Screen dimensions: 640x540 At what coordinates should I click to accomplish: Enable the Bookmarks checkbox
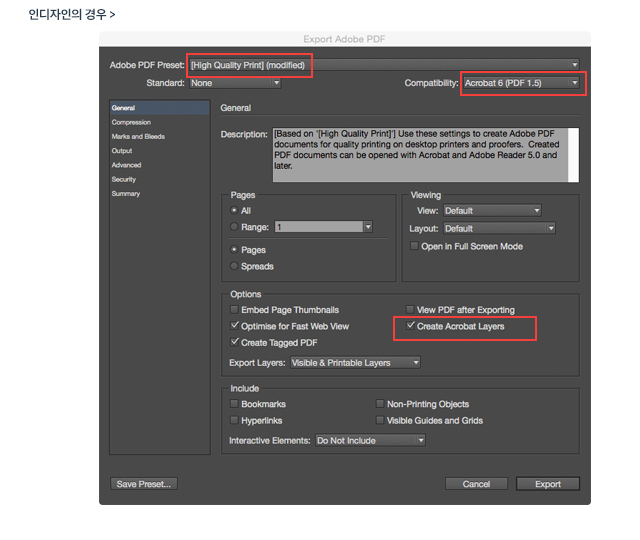(234, 404)
